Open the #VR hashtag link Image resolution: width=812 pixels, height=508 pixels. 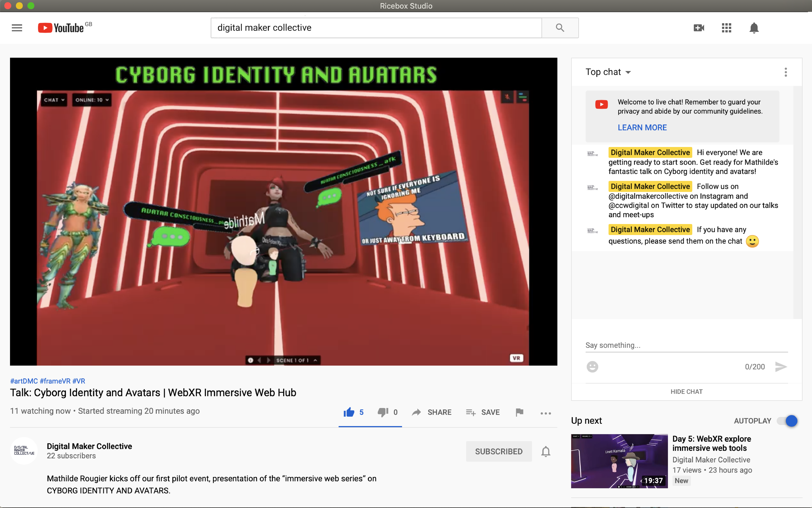[79, 381]
